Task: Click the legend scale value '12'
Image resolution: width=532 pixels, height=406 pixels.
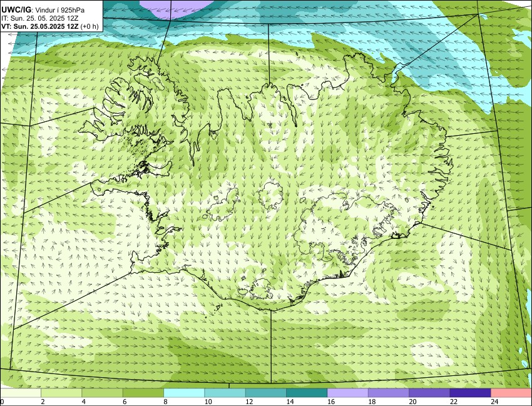Action: click(x=249, y=402)
